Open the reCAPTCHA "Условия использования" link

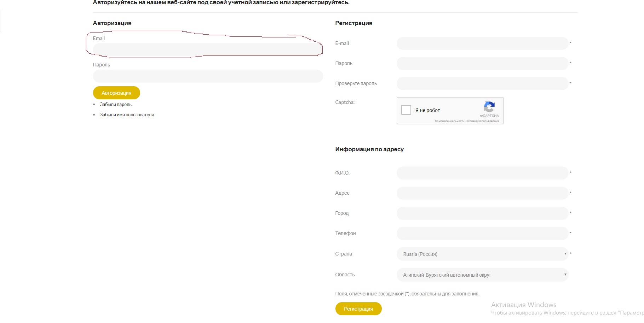pyautogui.click(x=483, y=121)
